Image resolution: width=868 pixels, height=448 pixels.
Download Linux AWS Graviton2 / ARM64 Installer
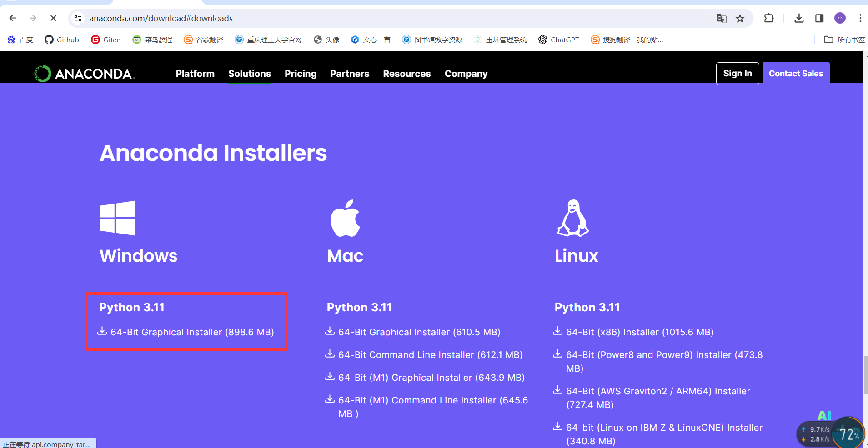652,398
